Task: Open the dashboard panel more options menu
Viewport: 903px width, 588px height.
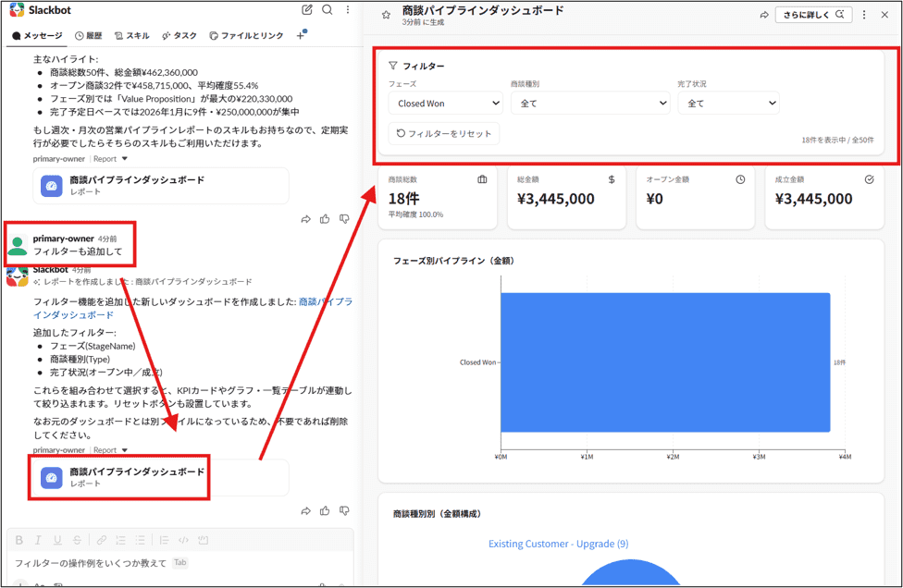Action: click(x=864, y=15)
